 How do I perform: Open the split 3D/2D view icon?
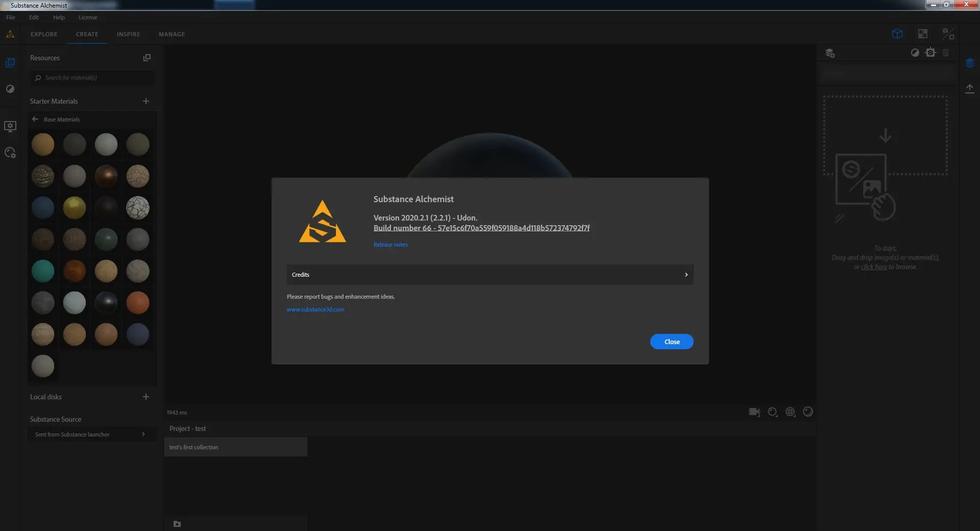pyautogui.click(x=948, y=34)
